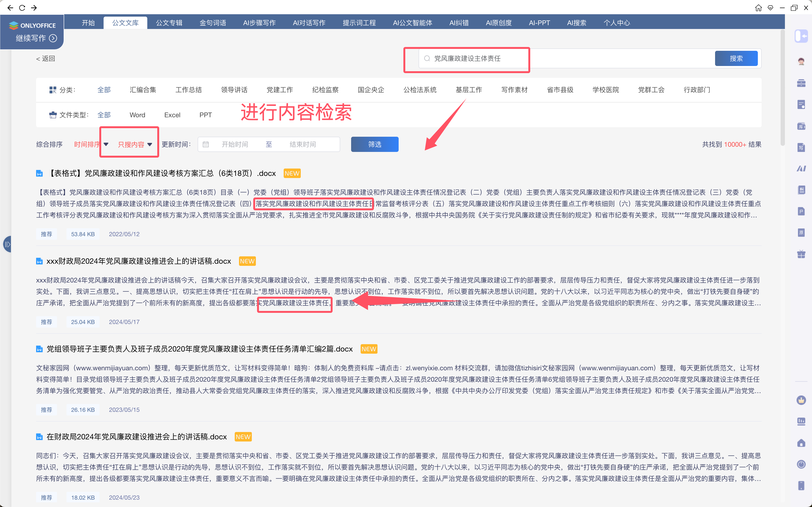Switch to the 公文专辑 tab
The image size is (812, 507).
coord(169,23)
